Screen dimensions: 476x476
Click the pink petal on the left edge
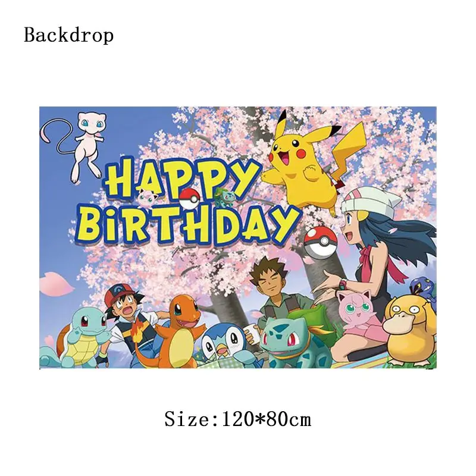(56, 285)
